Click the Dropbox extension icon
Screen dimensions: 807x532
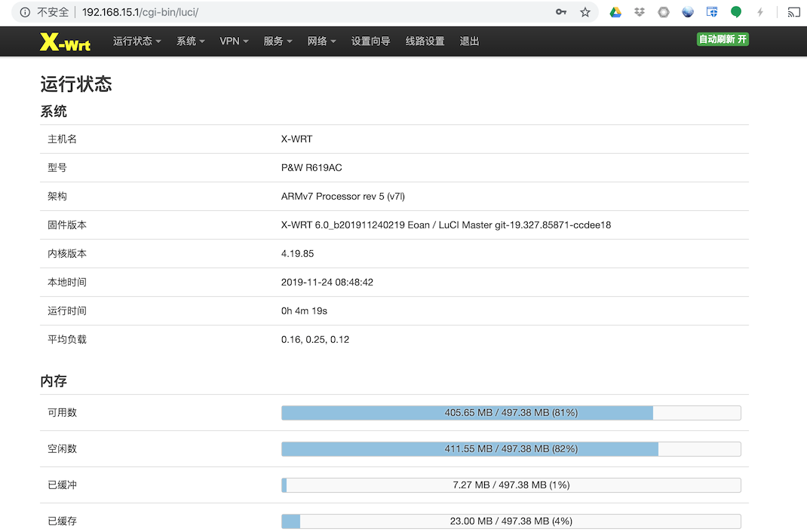640,12
